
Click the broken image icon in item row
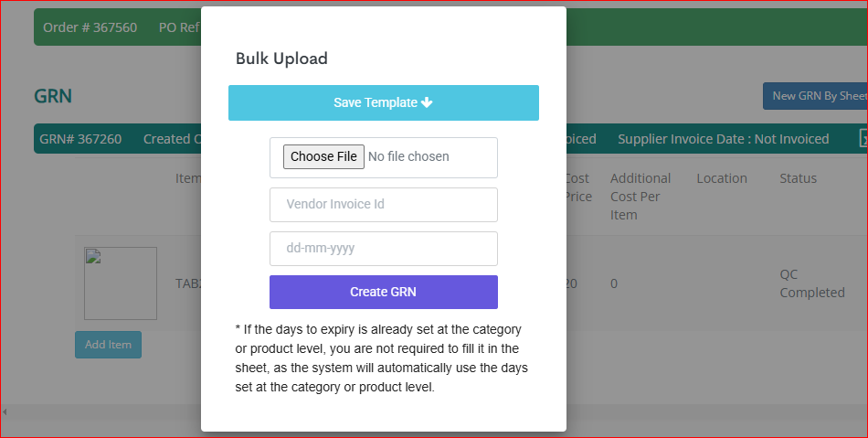coord(93,256)
